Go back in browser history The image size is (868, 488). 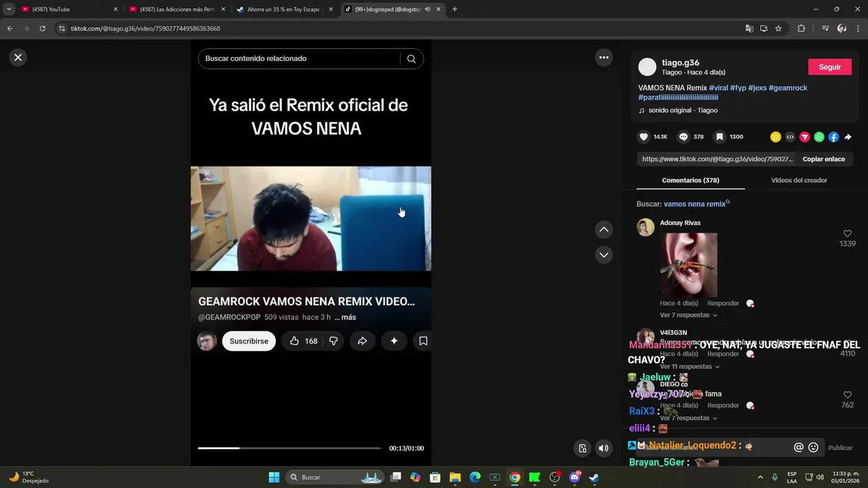click(x=9, y=28)
